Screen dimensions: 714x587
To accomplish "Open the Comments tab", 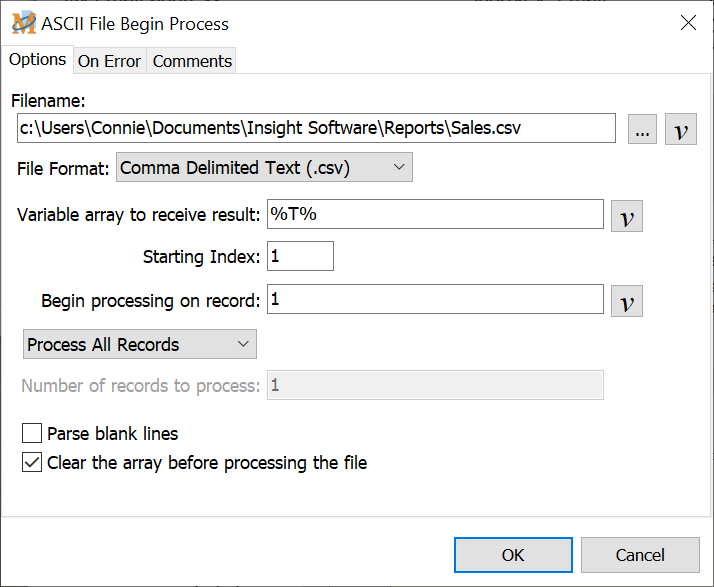I will click(192, 61).
